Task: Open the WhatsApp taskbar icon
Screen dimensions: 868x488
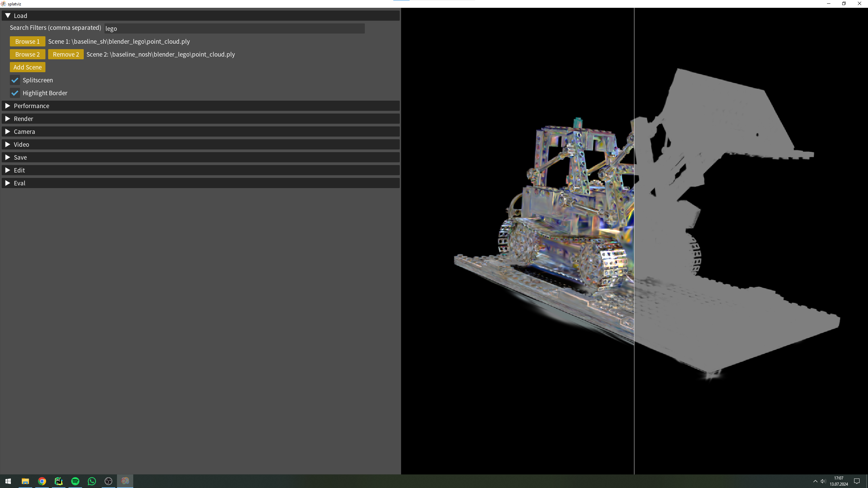Action: point(92,481)
